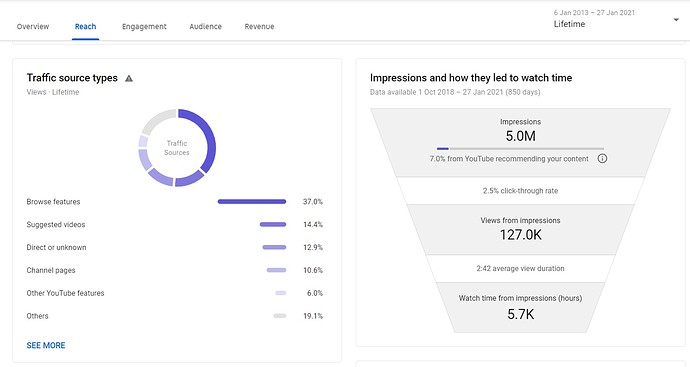Click the Impressions 5.0M funnel section
Screen dimensions: 690x367
click(x=520, y=143)
